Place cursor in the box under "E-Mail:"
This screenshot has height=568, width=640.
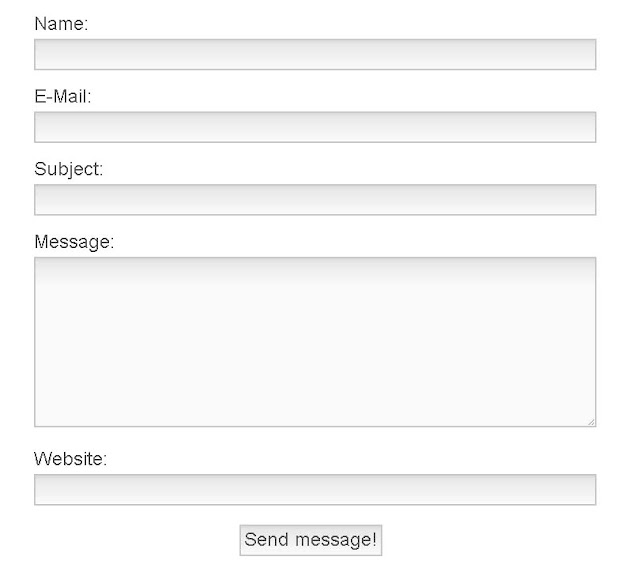(315, 127)
